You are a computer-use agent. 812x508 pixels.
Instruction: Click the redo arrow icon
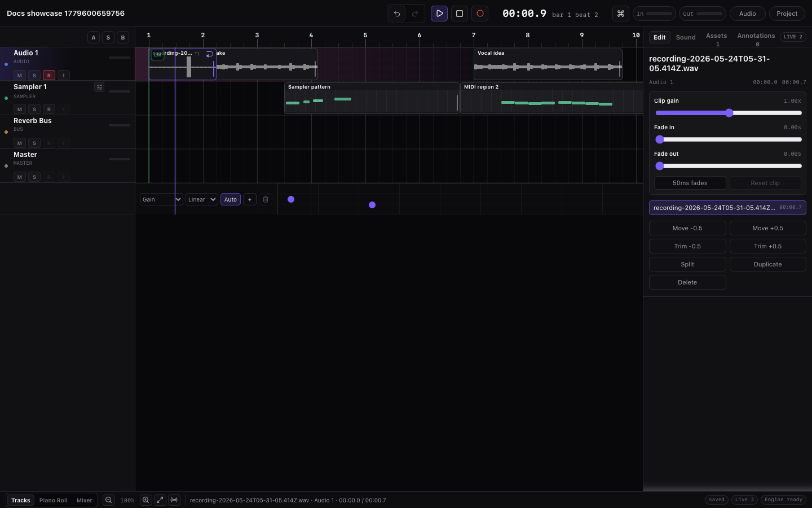pyautogui.click(x=415, y=14)
